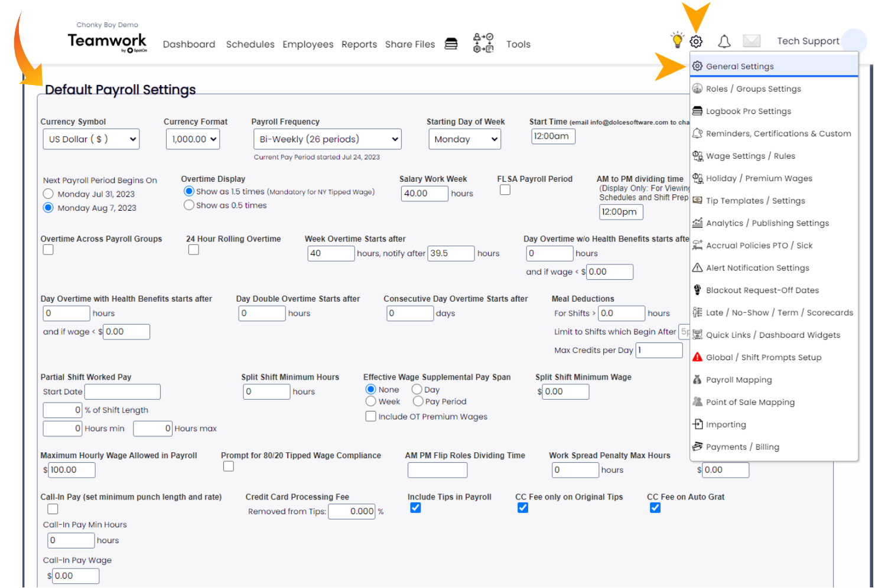Click the Maximum Hourly Wage Allowed field
Image resolution: width=875 pixels, height=588 pixels.
click(x=71, y=470)
